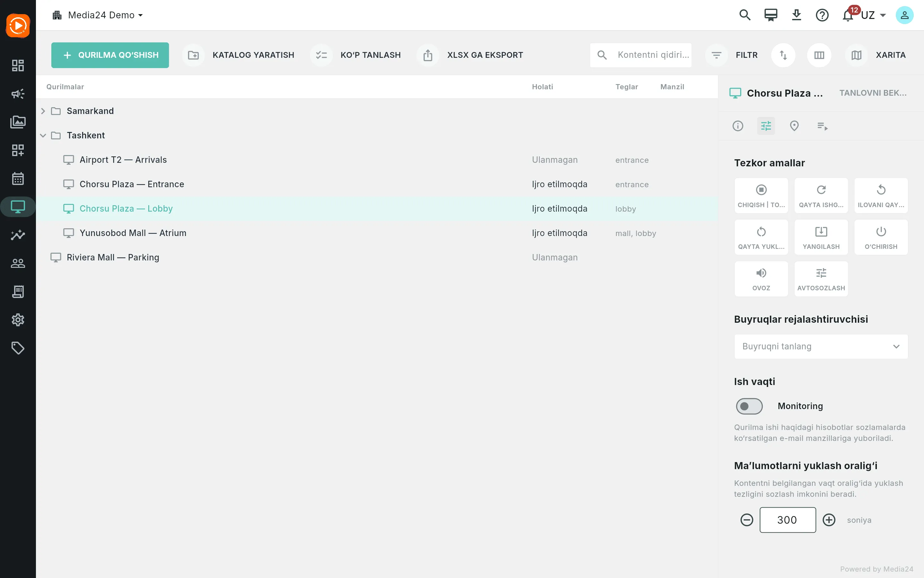Screen dimensions: 924x578
Task: Click the sort arrows icon button
Action: 783,55
